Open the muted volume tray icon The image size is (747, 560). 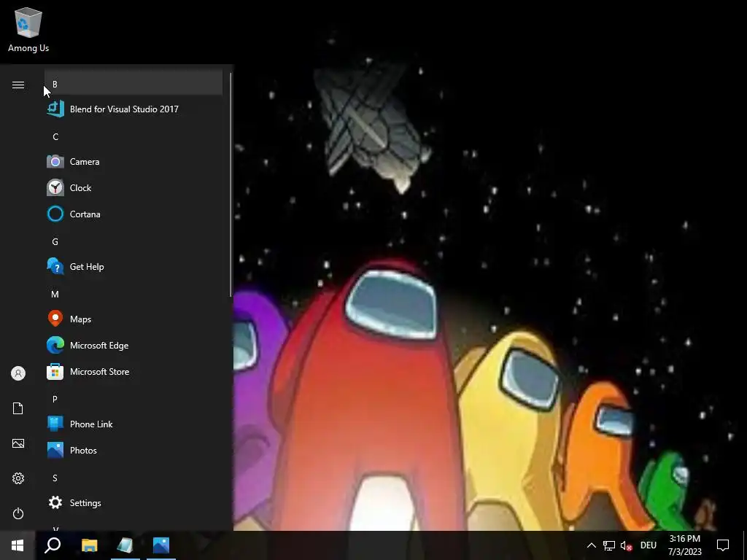click(x=627, y=545)
